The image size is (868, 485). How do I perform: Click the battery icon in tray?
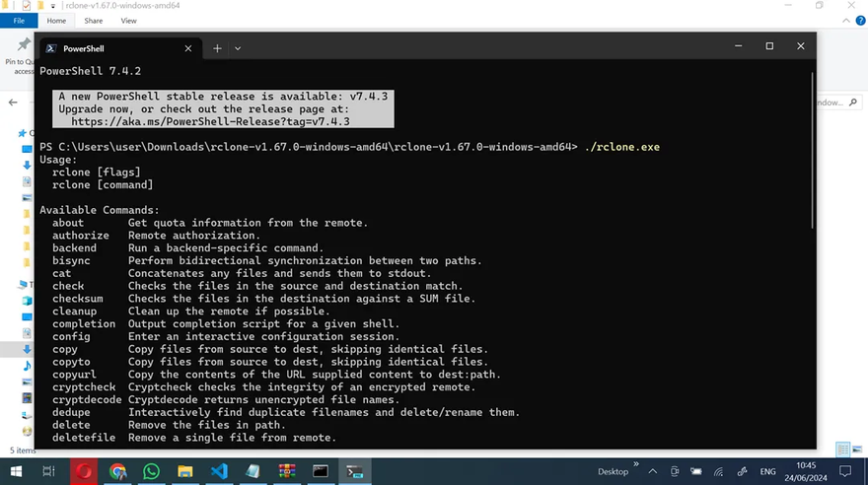pyautogui.click(x=695, y=472)
